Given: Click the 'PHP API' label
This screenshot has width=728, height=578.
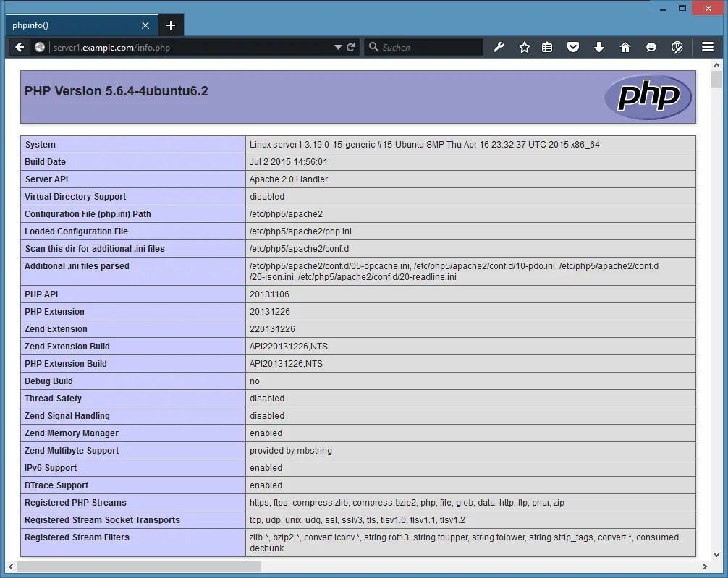Looking at the screenshot, I should click(41, 294).
